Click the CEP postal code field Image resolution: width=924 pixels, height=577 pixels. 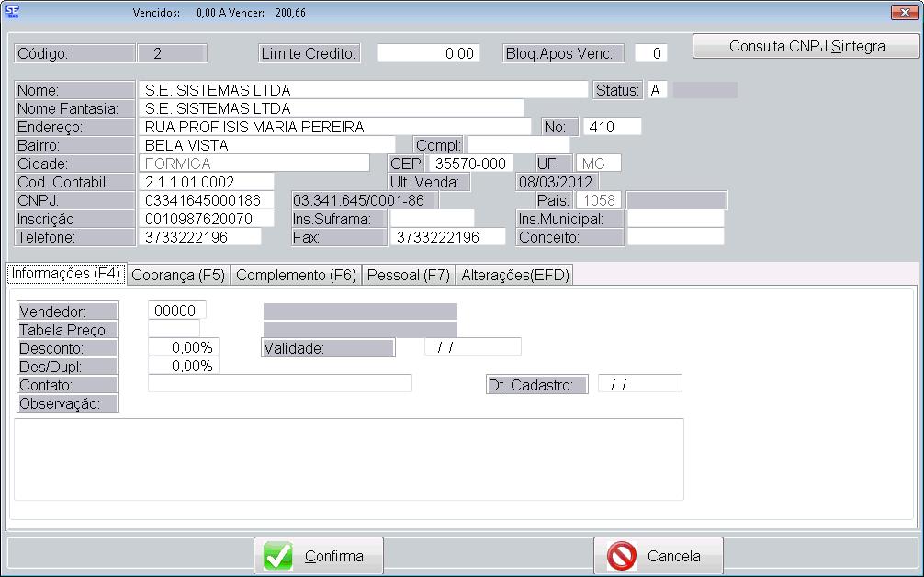468,164
